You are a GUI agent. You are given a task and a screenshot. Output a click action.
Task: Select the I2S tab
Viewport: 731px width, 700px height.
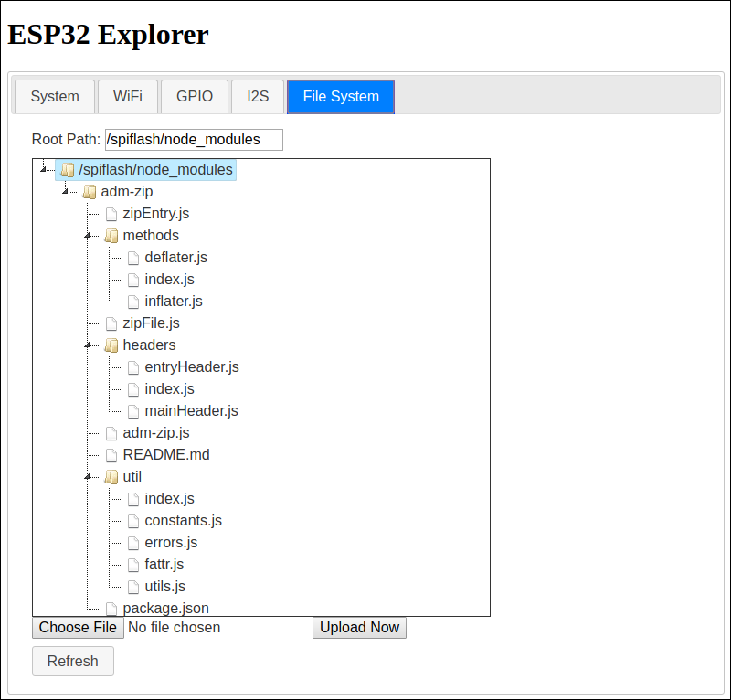258,97
